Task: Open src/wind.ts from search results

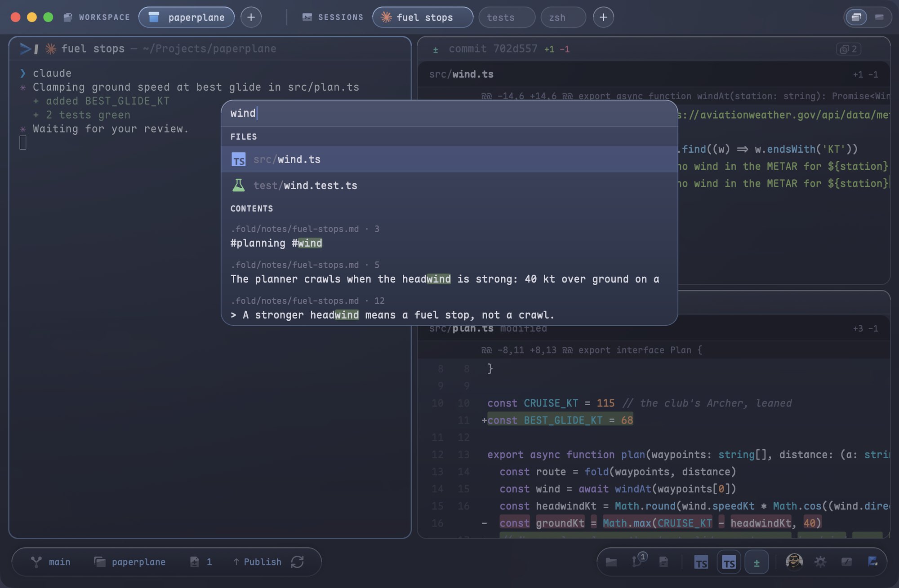Action: [449, 159]
